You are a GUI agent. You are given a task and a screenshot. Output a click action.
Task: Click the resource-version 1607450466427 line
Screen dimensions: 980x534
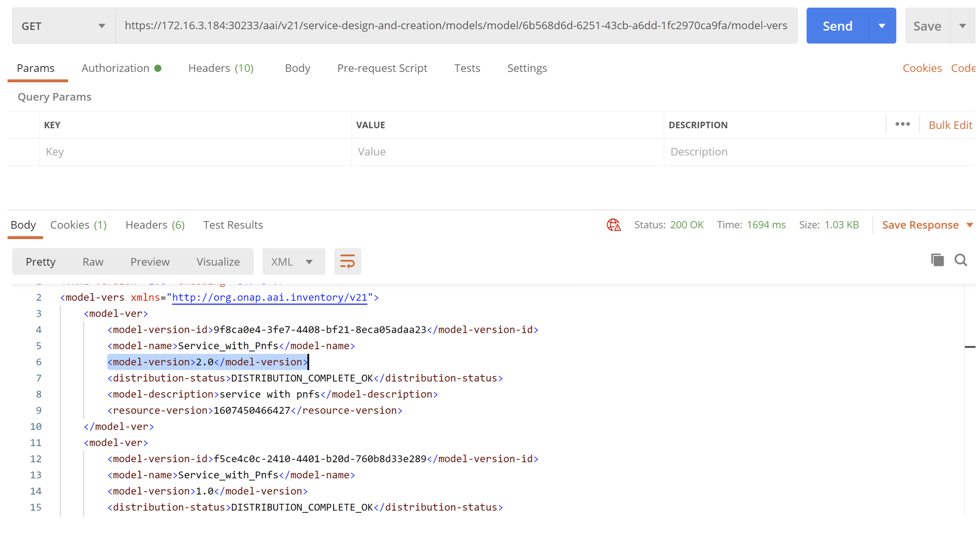coord(255,410)
